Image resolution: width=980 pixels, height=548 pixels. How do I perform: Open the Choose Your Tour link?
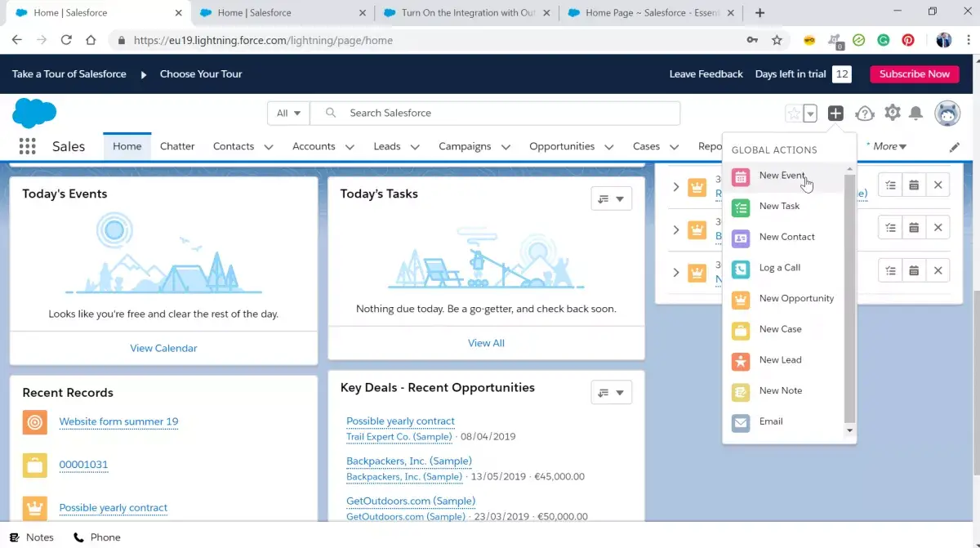pos(201,74)
